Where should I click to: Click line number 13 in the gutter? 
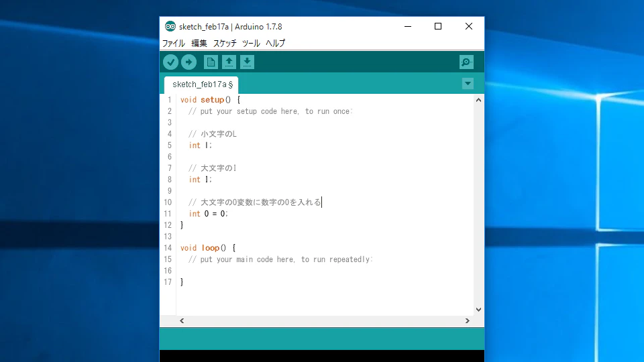click(x=168, y=237)
